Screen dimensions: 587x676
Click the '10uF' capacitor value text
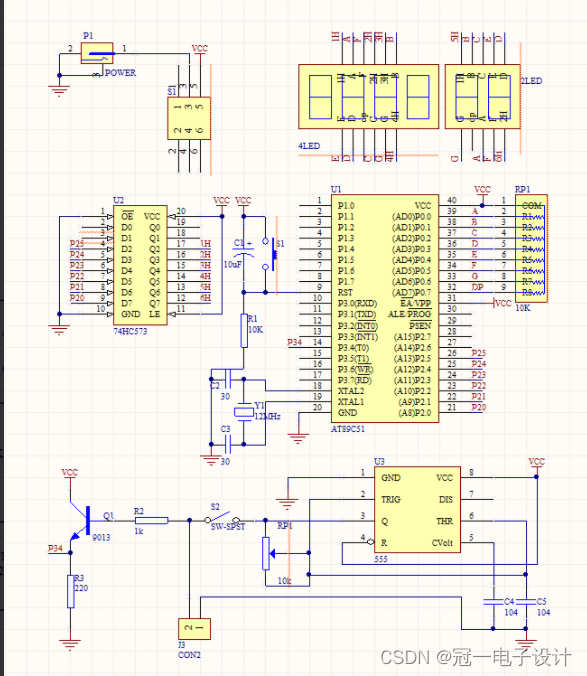[232, 264]
